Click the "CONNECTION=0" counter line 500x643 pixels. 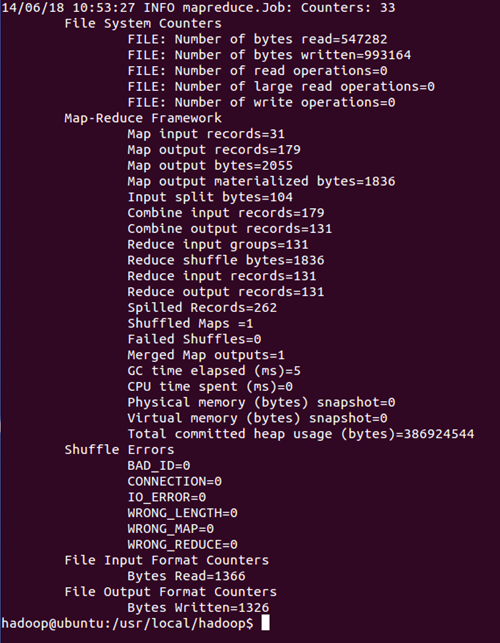(175, 481)
